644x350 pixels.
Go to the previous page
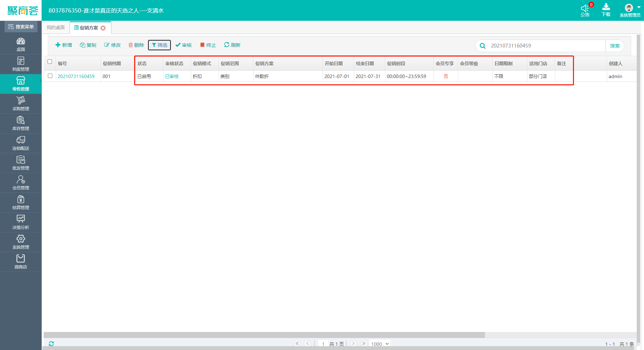[307, 343]
